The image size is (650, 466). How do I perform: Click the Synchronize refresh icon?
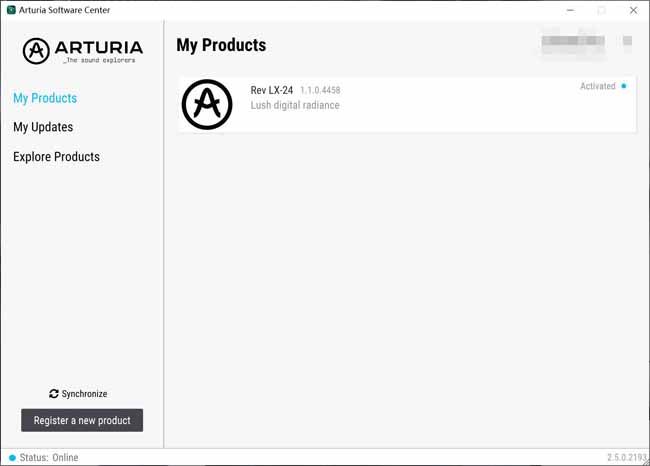pos(53,393)
